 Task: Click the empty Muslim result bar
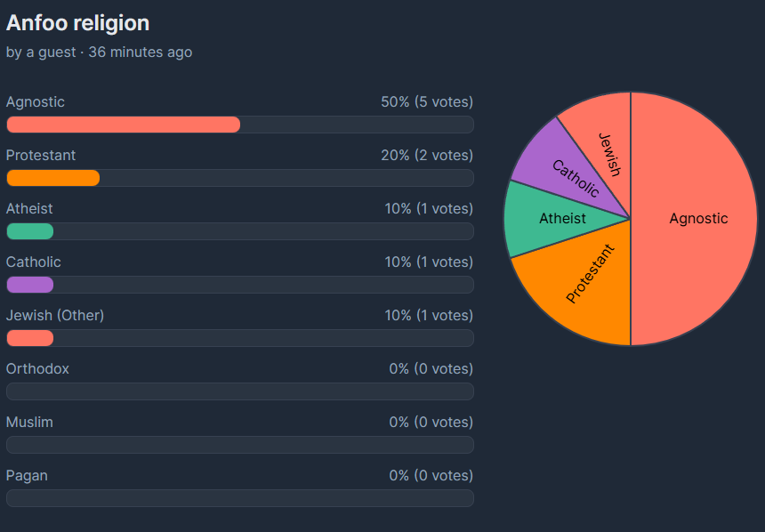239,445
